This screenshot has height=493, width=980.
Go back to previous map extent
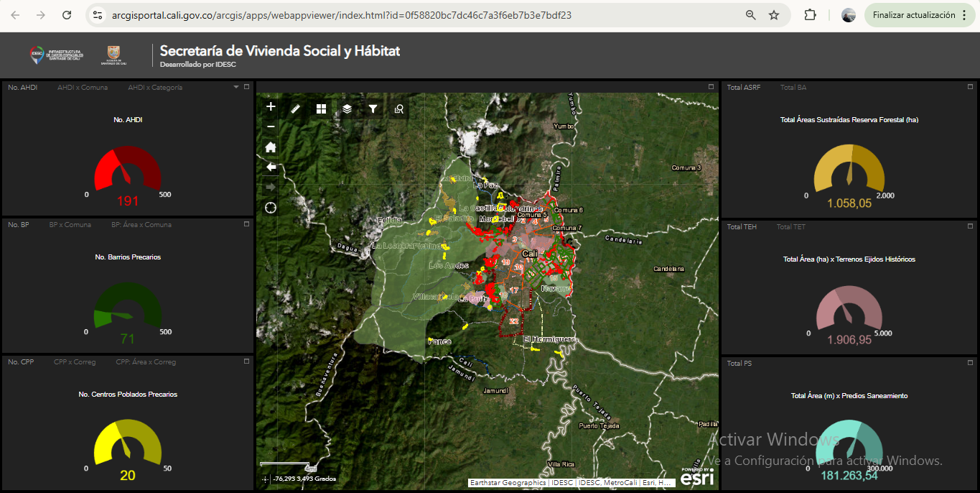(271, 167)
